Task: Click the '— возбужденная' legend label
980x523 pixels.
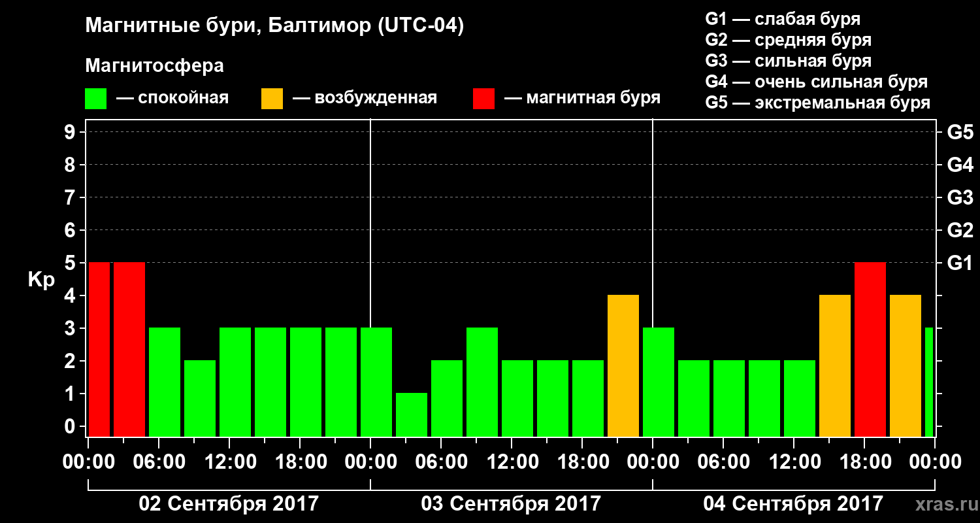Action: (x=365, y=99)
